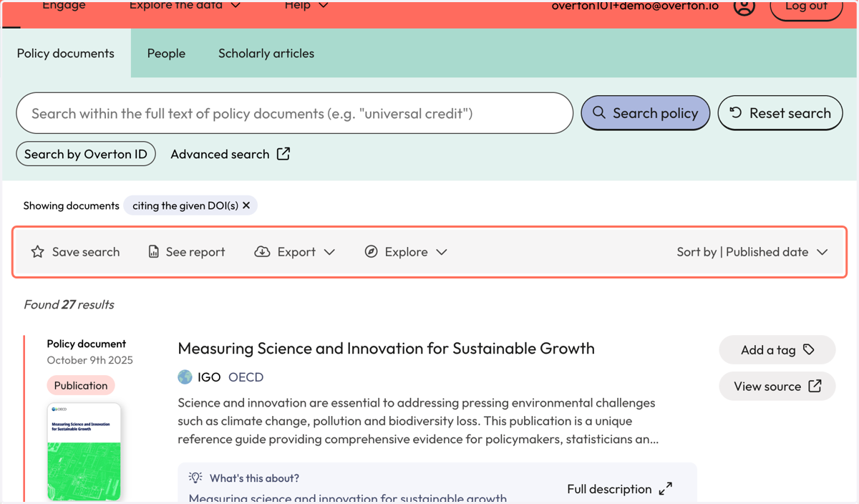Click the user account avatar icon
The width and height of the screenshot is (859, 504).
[744, 6]
